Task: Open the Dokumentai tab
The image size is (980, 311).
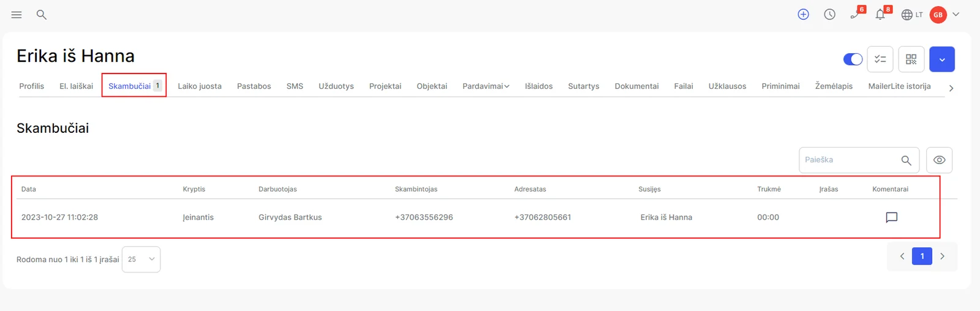Action: click(637, 86)
